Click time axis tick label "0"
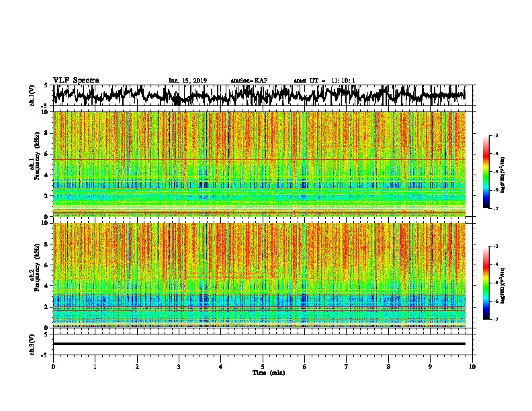 [53, 367]
